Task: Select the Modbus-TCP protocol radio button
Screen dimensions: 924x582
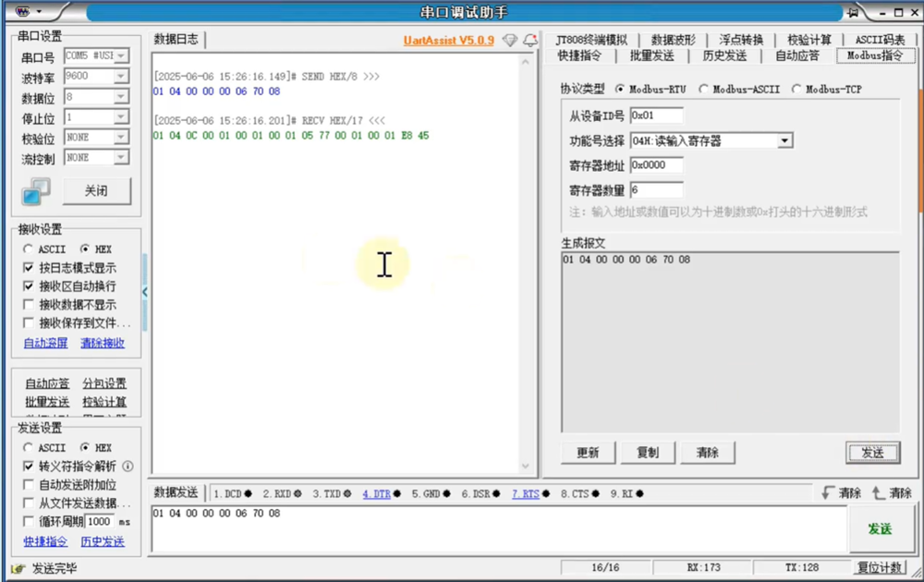Action: tap(796, 90)
